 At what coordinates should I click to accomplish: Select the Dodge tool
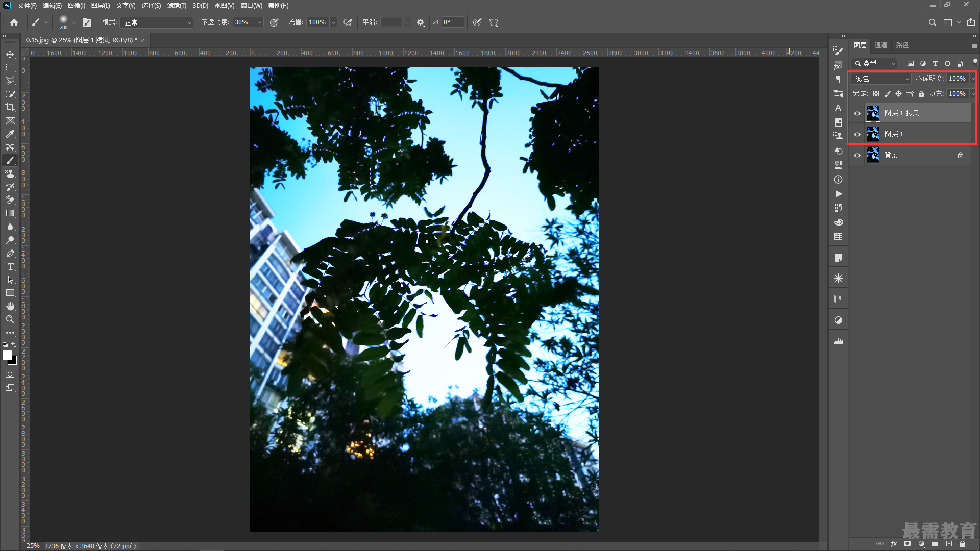[x=10, y=240]
